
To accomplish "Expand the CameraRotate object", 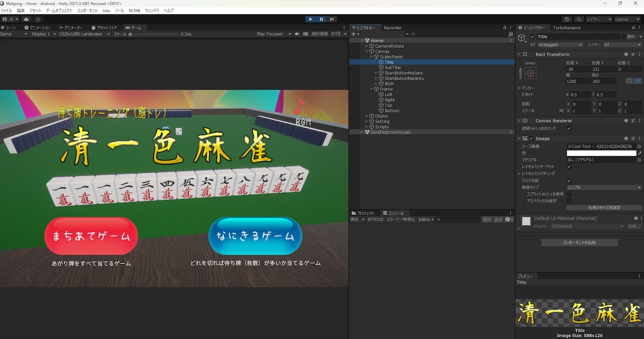I will pos(367,46).
